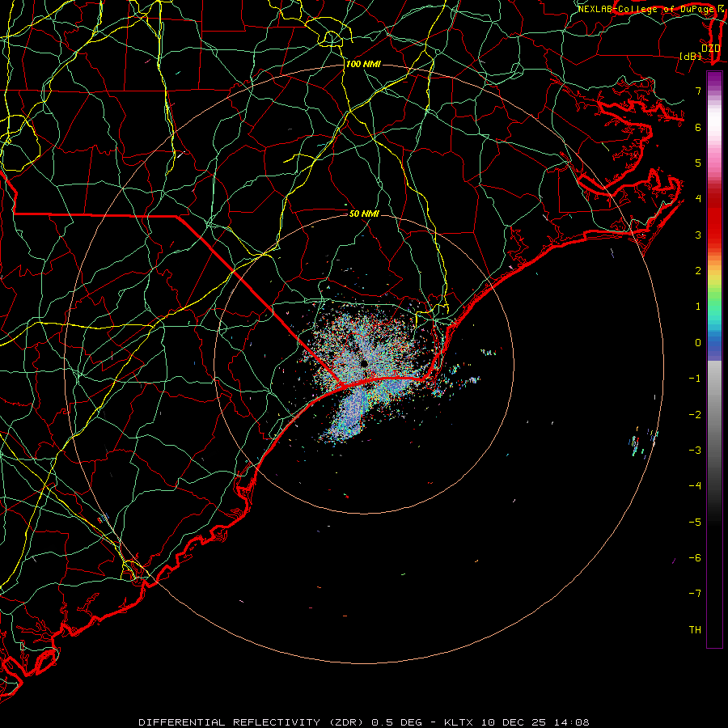Click the 3 value on the scale
Screen dimensions: 728x728
[x=698, y=235]
